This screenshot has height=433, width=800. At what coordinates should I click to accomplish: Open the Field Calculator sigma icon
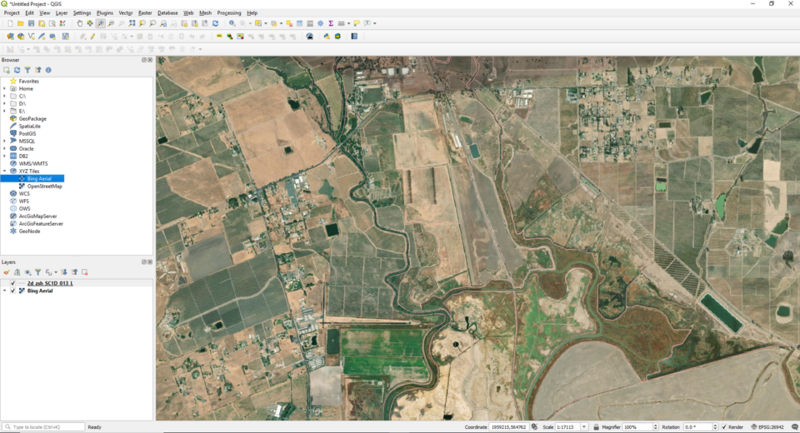tap(331, 23)
